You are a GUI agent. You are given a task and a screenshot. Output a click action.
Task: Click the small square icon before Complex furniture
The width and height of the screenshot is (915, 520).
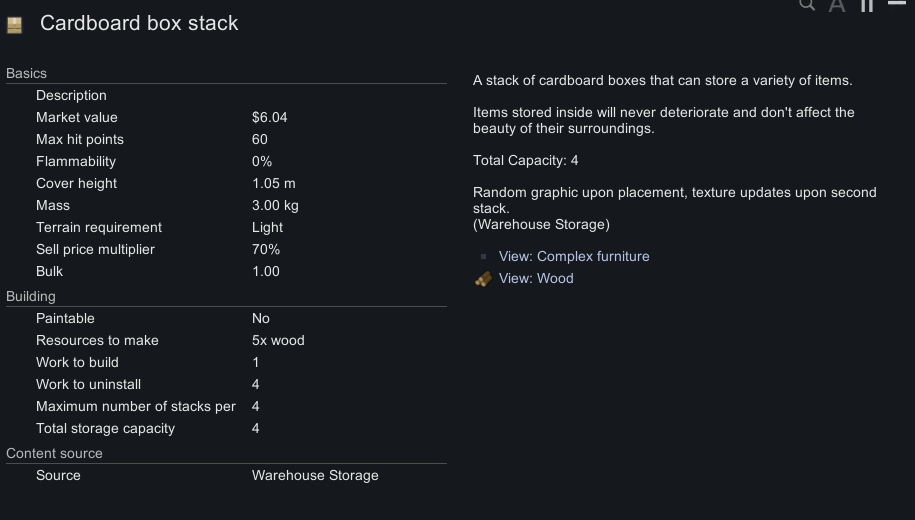(x=484, y=257)
